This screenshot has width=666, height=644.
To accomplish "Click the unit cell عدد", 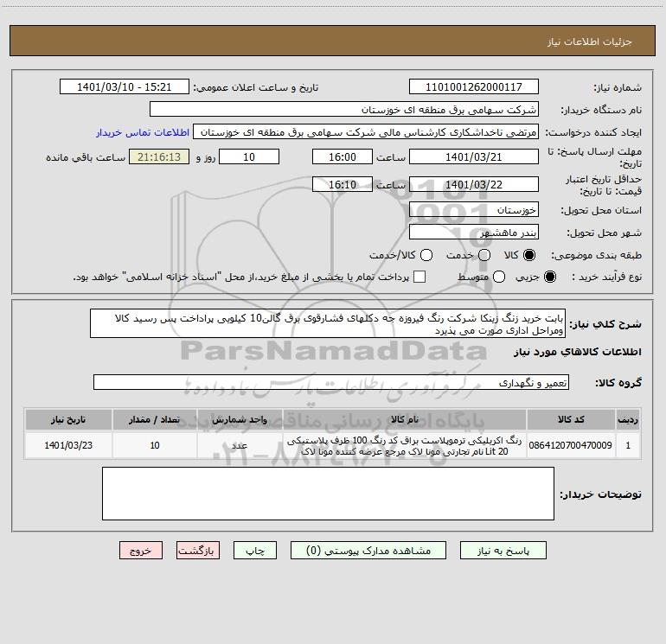I will [x=240, y=445].
